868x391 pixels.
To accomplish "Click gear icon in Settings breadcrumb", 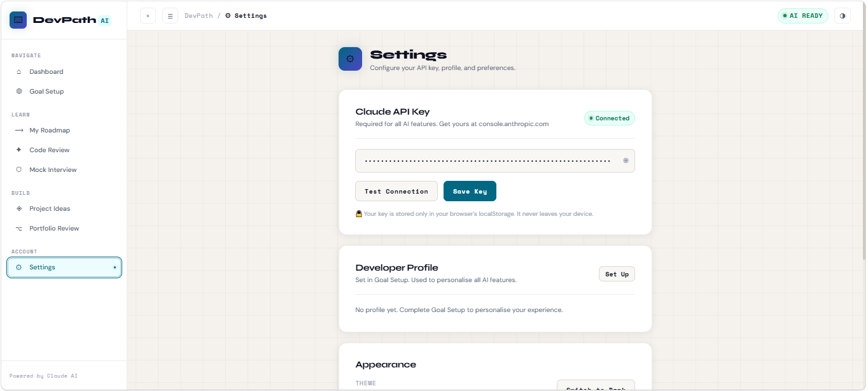I will point(228,15).
